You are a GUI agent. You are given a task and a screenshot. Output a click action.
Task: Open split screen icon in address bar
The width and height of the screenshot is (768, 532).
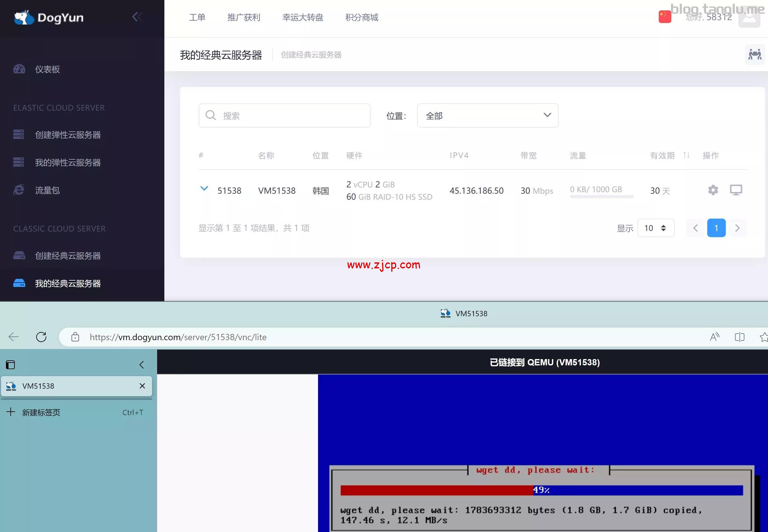[x=739, y=337]
